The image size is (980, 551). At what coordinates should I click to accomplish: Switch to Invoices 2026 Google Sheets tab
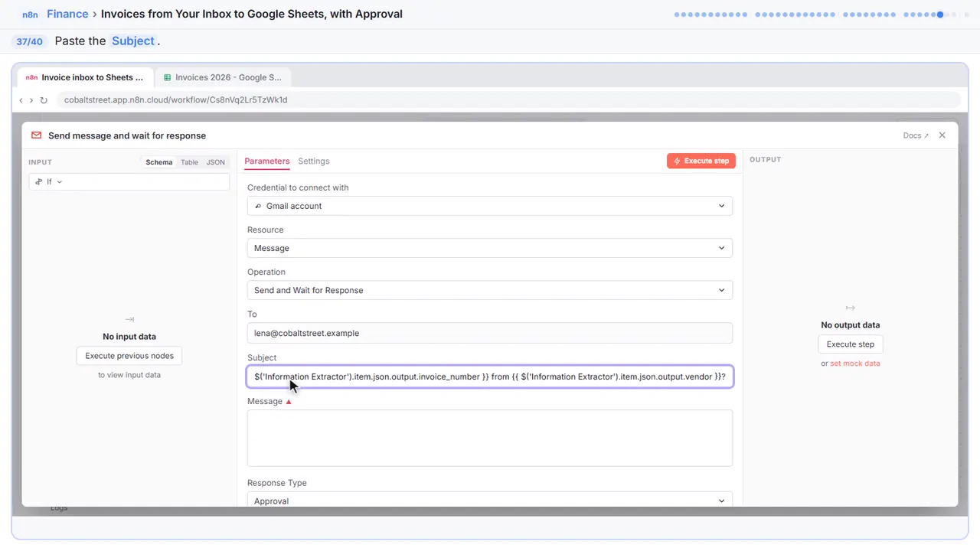pyautogui.click(x=222, y=77)
